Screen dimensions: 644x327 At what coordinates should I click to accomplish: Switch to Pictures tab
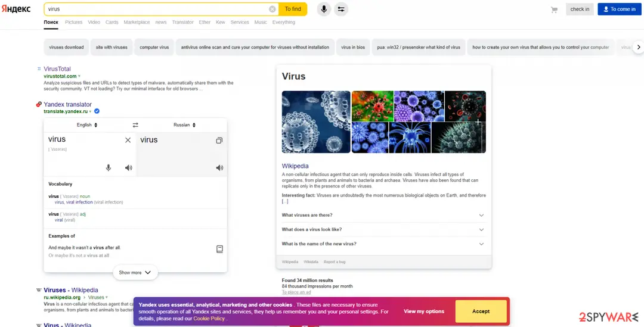pyautogui.click(x=74, y=22)
